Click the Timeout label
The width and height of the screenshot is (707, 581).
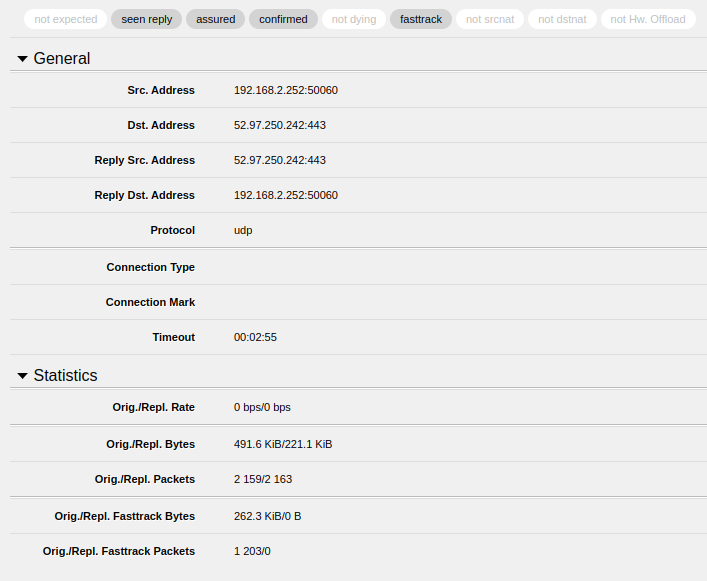pyautogui.click(x=174, y=337)
